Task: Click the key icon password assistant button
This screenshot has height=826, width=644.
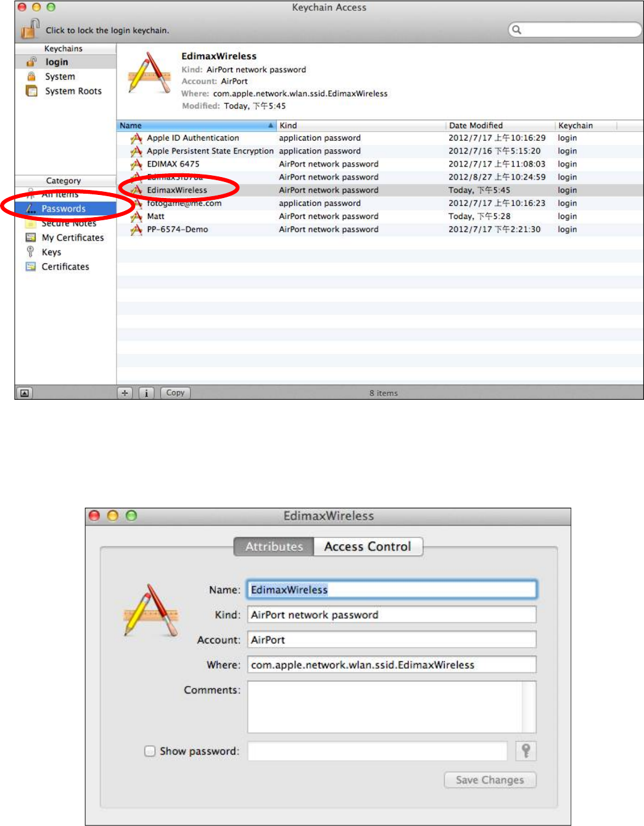Action: point(526,751)
